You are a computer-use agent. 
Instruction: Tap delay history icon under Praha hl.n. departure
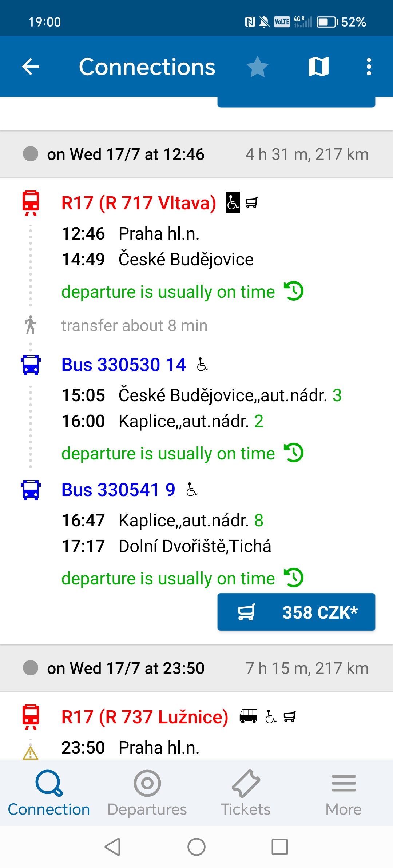[294, 291]
